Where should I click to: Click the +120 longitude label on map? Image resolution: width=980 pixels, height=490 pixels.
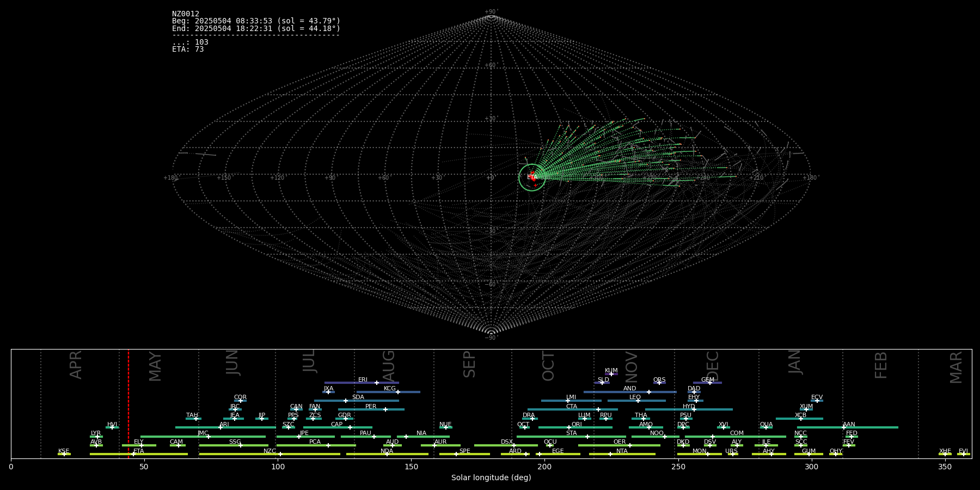[x=278, y=177]
